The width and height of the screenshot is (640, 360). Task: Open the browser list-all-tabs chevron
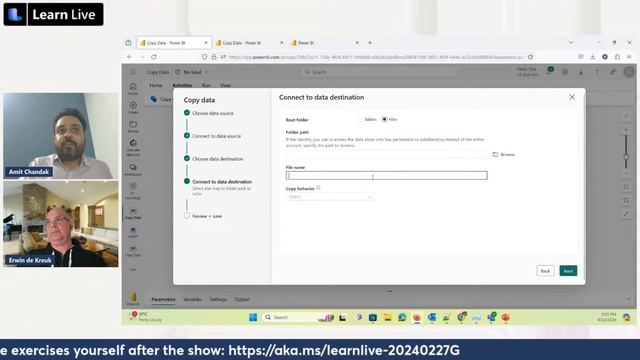pos(571,42)
